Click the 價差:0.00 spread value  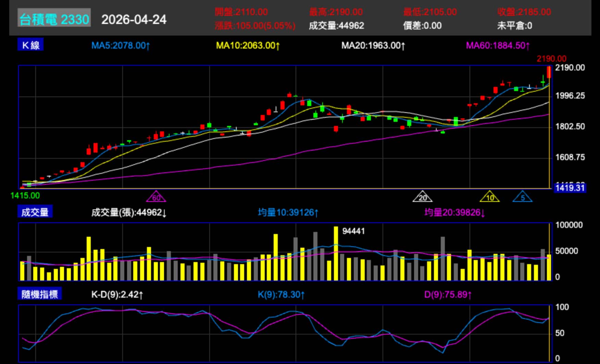tap(422, 26)
